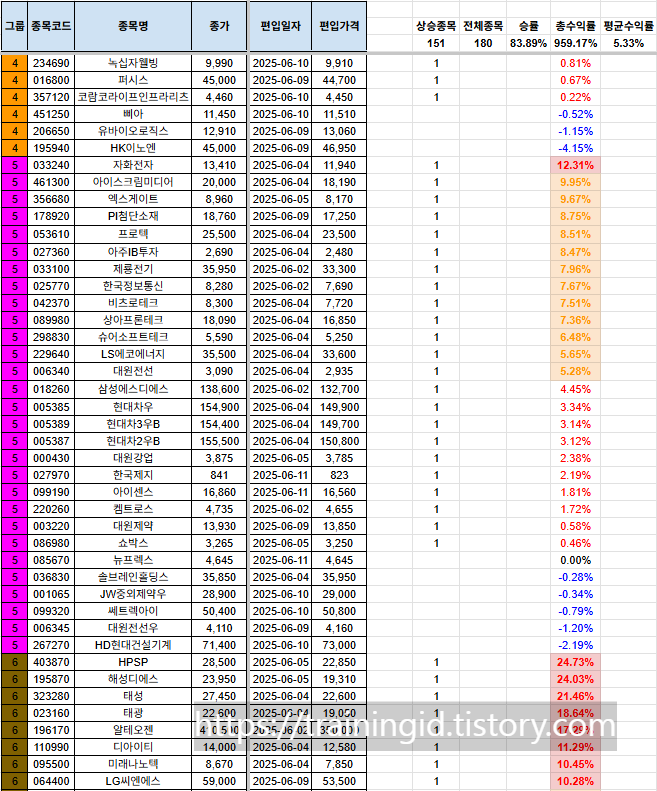Click stock name 대원제약
This screenshot has height=791, width=657.
[x=133, y=526]
